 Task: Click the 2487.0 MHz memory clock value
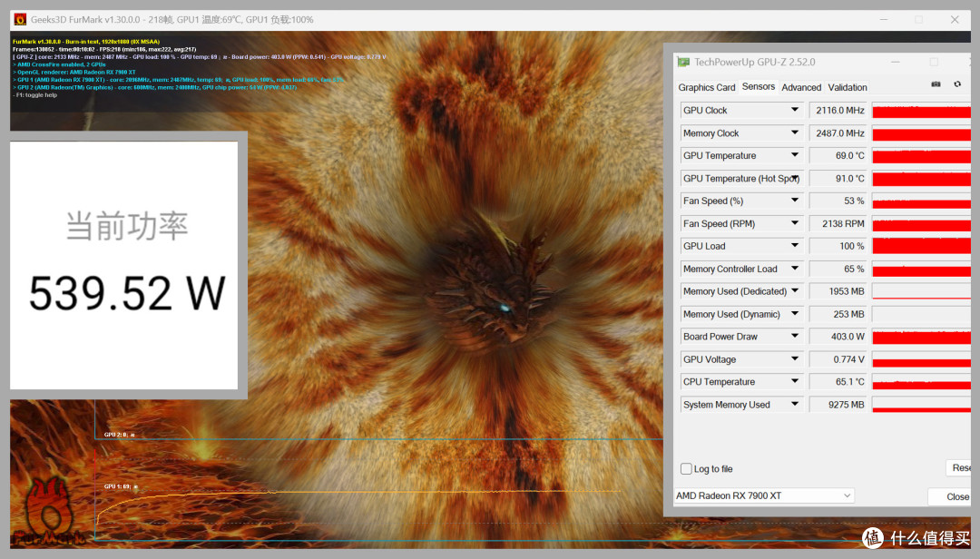pyautogui.click(x=838, y=133)
